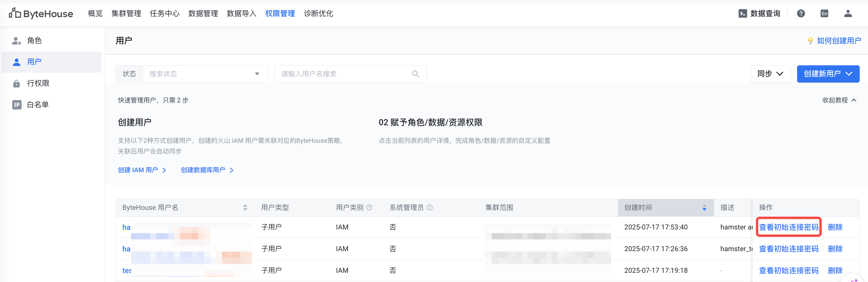This screenshot has height=282, width=868.
Task: Open 数据导入 menu
Action: click(241, 13)
